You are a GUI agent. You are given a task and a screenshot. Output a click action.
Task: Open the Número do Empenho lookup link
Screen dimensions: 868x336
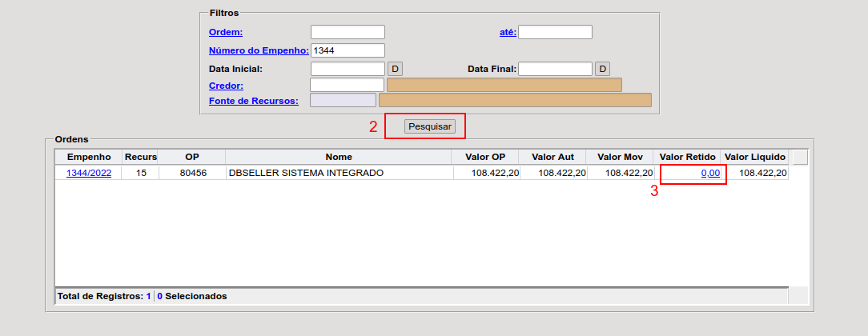259,50
